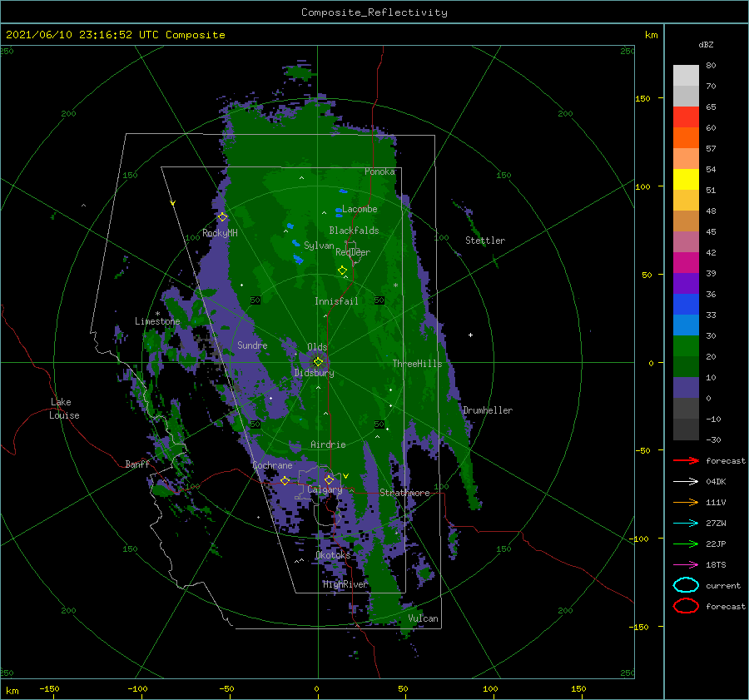Click yellow diamond radar site between Olds and Didsbury
The height and width of the screenshot is (700, 749).
pyautogui.click(x=318, y=362)
